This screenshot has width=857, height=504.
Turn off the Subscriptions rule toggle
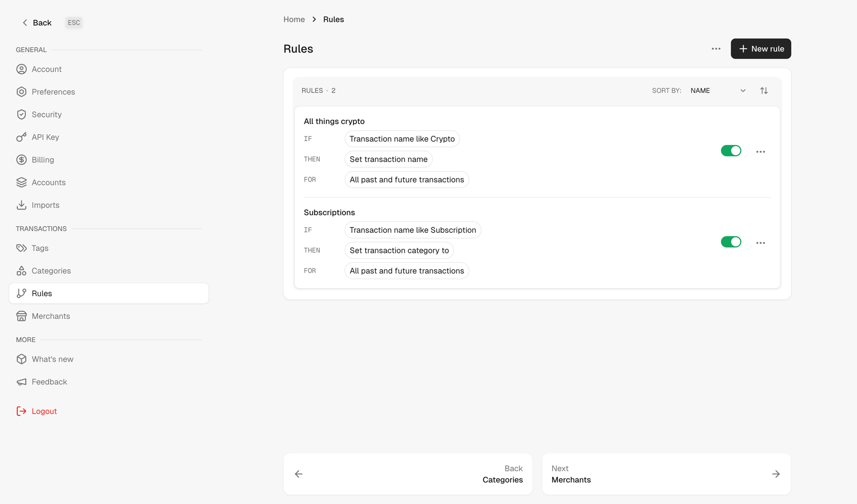[731, 242]
